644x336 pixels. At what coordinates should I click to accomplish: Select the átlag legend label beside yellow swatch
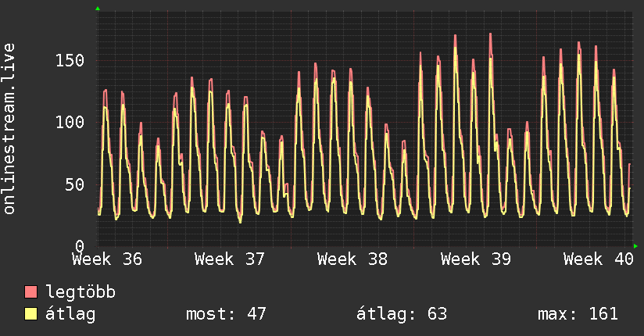70,314
